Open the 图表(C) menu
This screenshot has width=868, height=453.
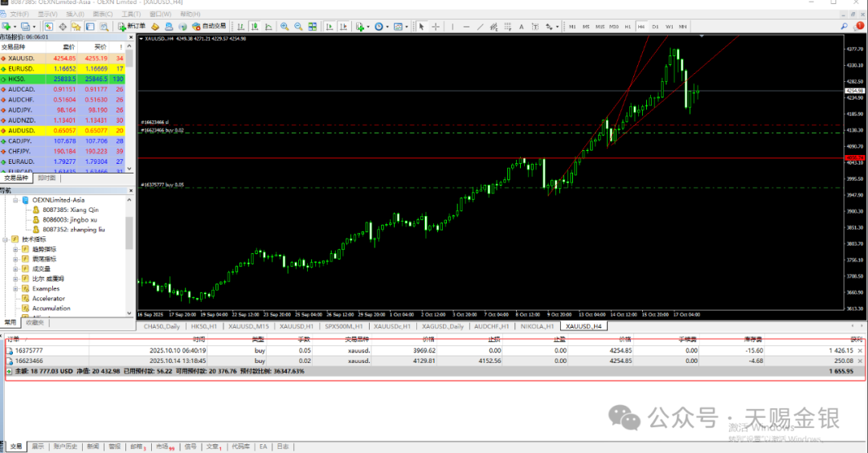pyautogui.click(x=102, y=14)
